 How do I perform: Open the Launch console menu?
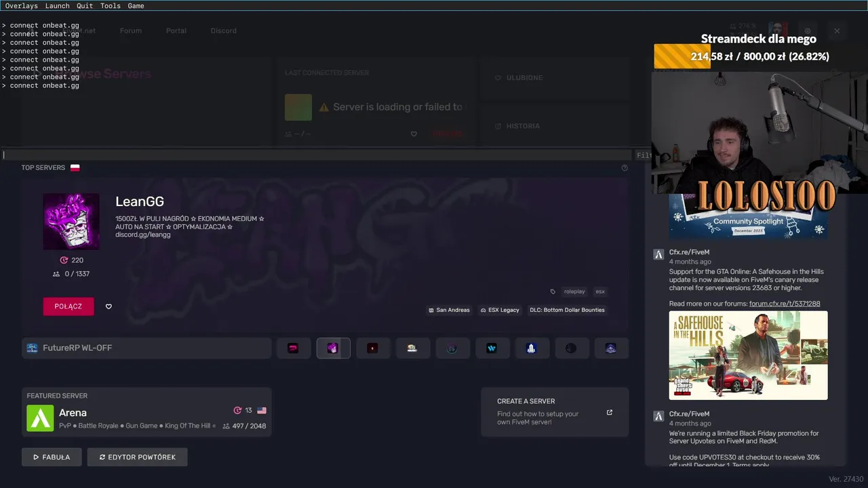click(x=57, y=5)
